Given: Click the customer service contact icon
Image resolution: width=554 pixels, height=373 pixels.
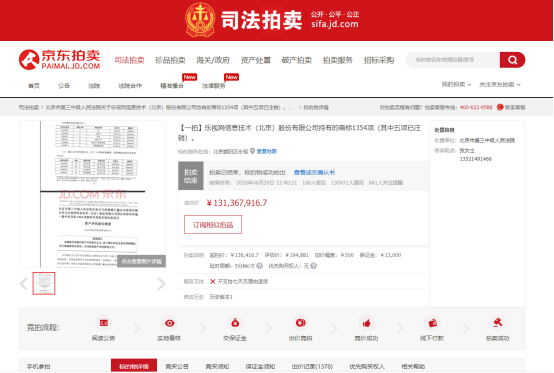Looking at the screenshot, I should click(500, 107).
